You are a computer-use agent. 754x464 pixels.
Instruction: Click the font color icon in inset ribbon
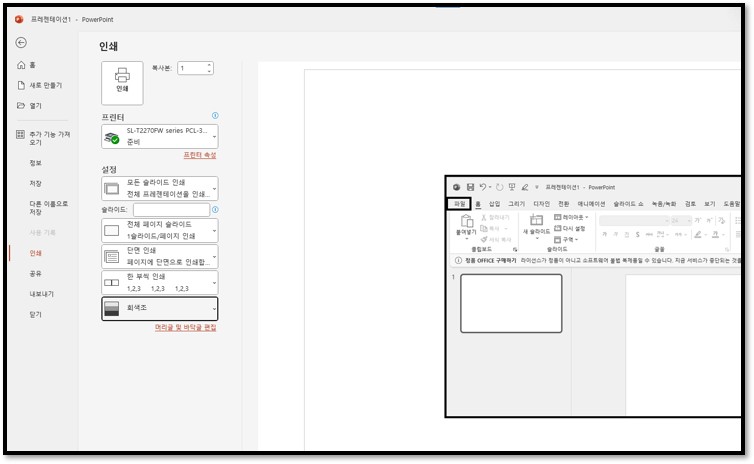click(x=715, y=234)
